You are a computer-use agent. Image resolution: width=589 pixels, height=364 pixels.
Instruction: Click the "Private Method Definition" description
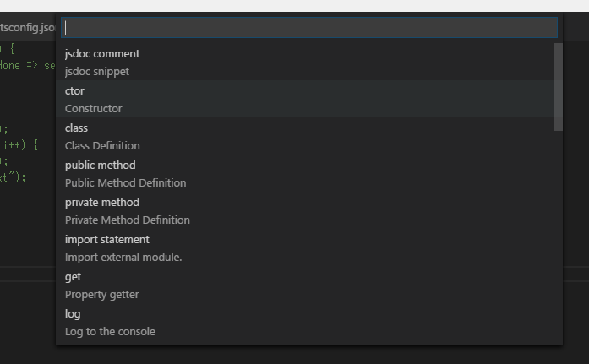(127, 220)
